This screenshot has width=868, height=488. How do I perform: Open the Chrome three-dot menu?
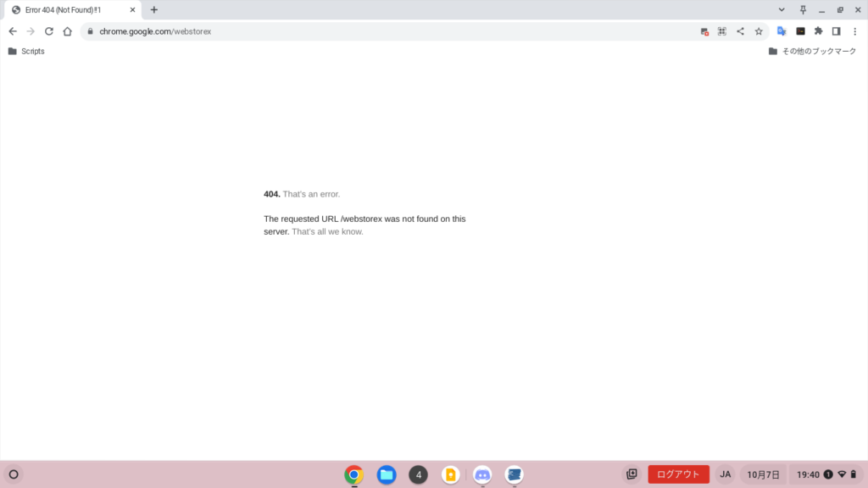(854, 31)
